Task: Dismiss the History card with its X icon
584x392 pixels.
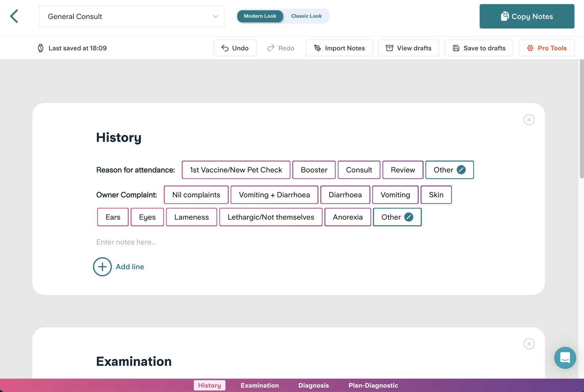Action: point(529,119)
